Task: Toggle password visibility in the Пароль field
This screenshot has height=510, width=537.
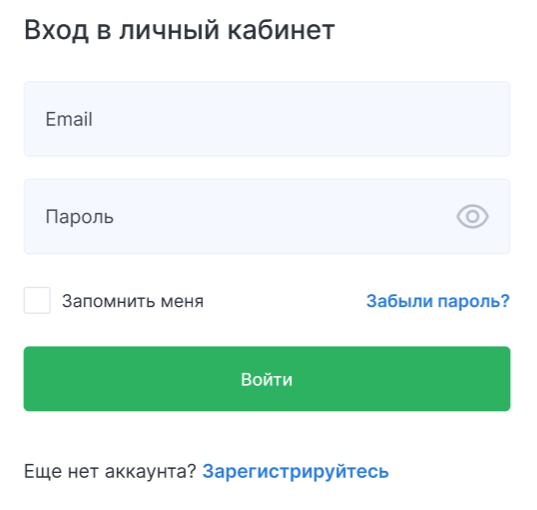Action: coord(472,216)
